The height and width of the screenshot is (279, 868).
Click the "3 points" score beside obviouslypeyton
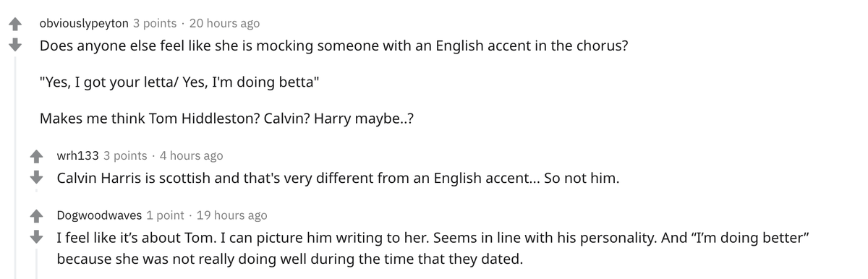point(154,24)
